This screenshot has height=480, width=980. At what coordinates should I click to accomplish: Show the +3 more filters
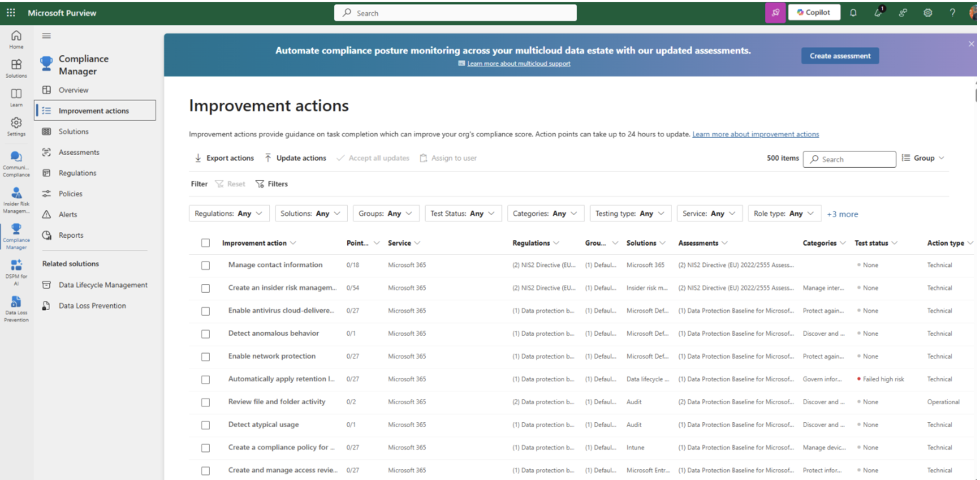click(x=843, y=214)
